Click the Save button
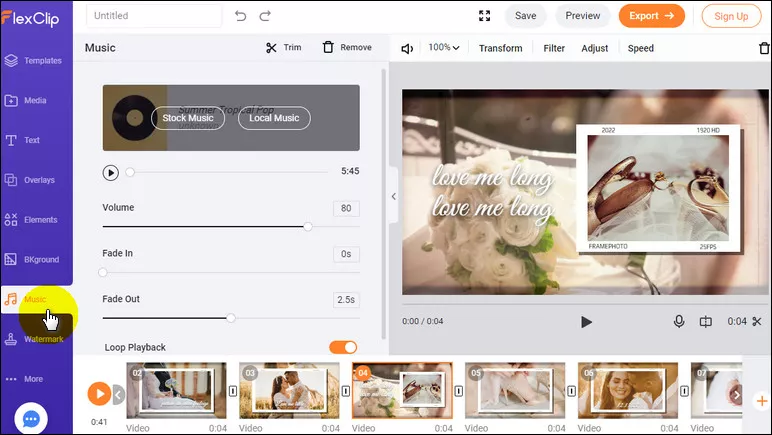Screen dimensions: 772x435 pyautogui.click(x=525, y=16)
